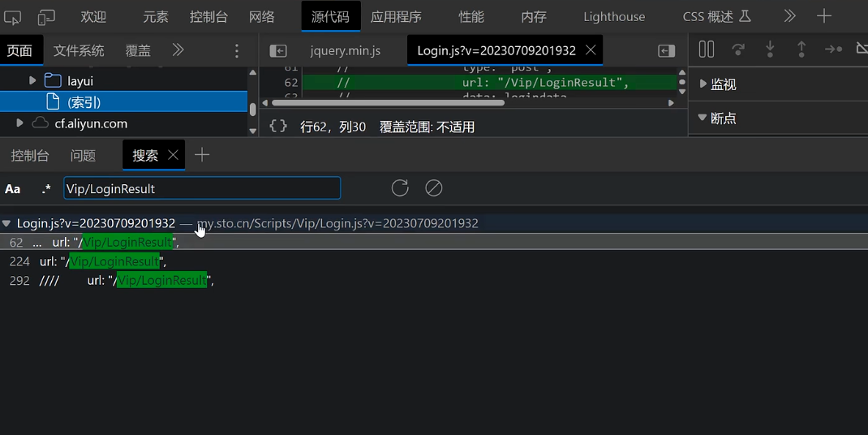Expand the cf.aliyun.com domain node

click(x=20, y=123)
